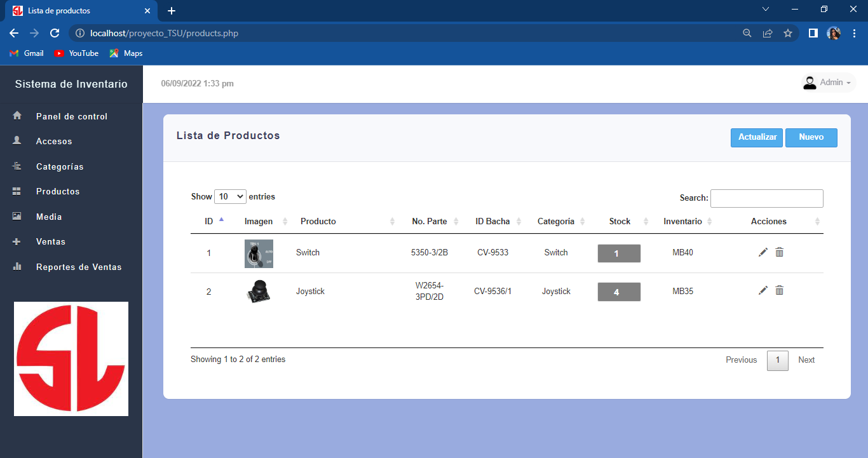Click the pencil edit icon for Joystick

pyautogui.click(x=763, y=290)
